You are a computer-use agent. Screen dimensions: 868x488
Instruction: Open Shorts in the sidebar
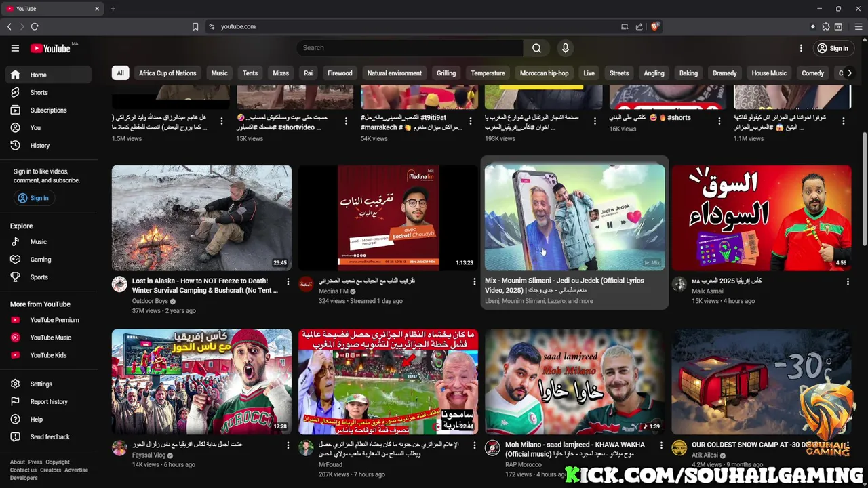tap(47, 92)
